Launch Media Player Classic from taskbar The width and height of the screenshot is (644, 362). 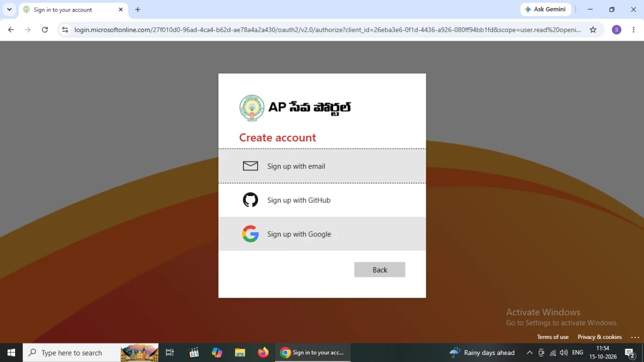pos(194,352)
